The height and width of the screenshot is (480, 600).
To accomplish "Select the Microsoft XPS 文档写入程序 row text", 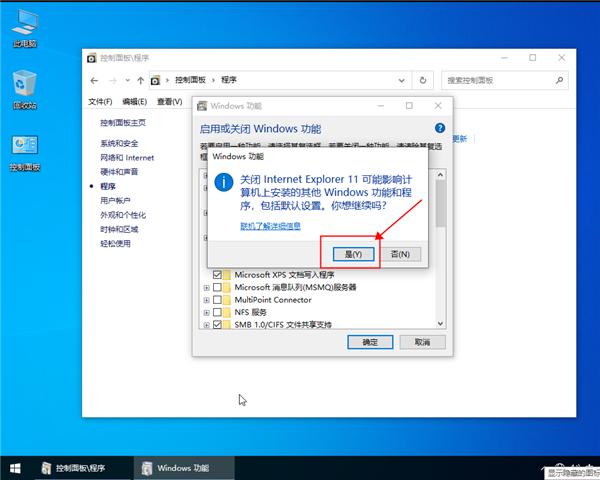I will (284, 275).
